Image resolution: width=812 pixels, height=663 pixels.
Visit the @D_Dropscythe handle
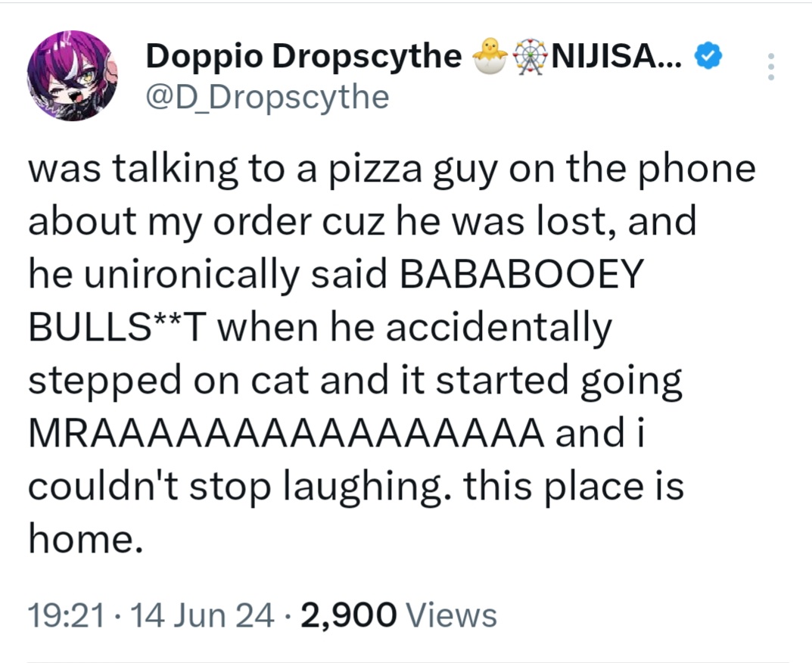[267, 97]
